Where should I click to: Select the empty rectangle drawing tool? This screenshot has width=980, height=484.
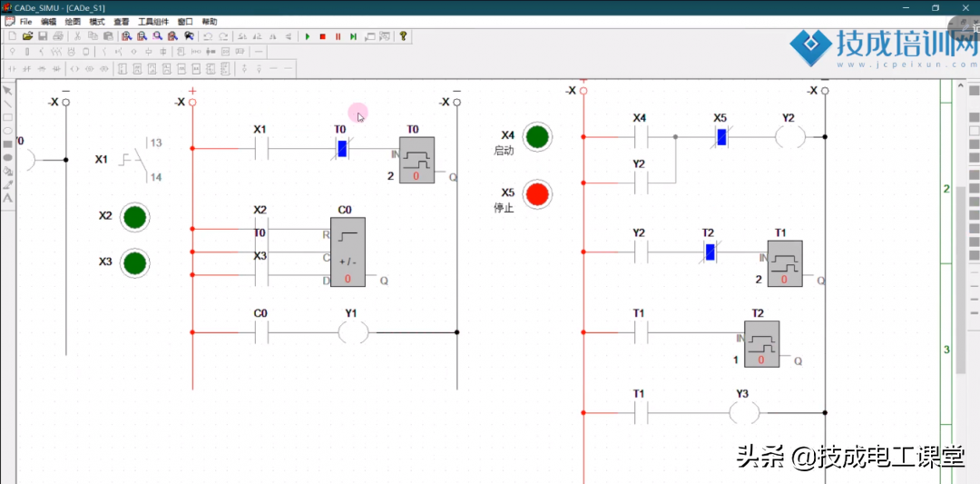coord(8,117)
